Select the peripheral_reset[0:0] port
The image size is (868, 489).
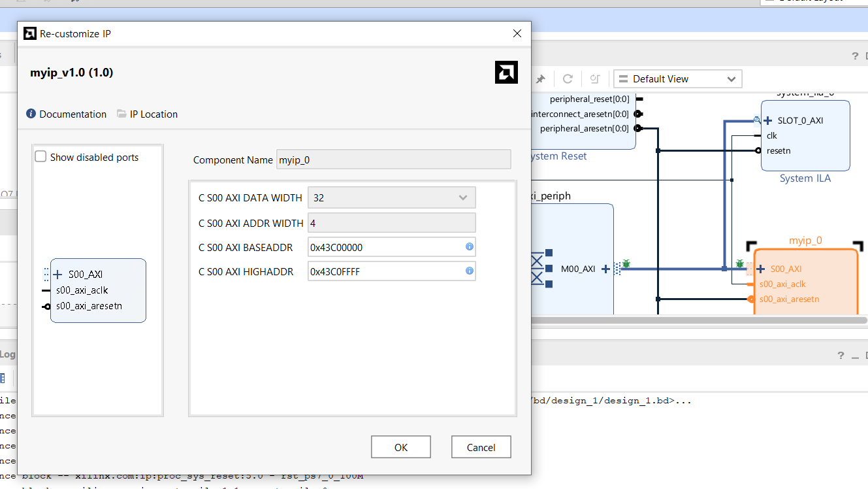(590, 99)
